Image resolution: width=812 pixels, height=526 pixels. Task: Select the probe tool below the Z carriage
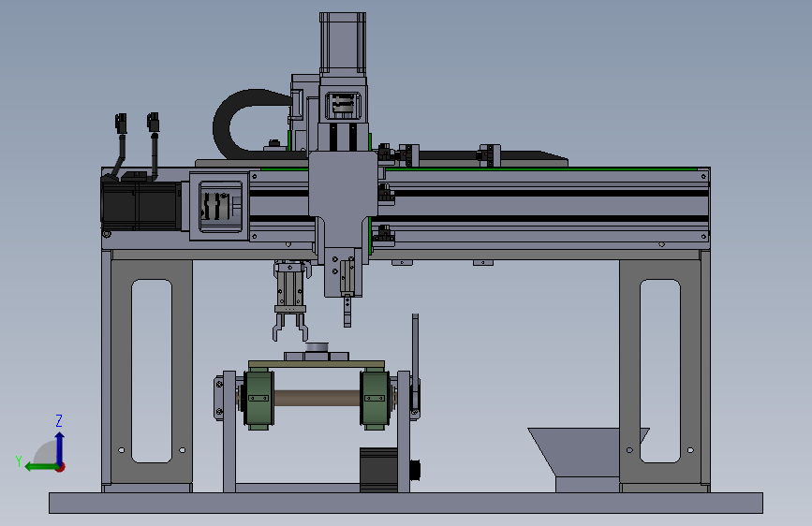point(347,310)
